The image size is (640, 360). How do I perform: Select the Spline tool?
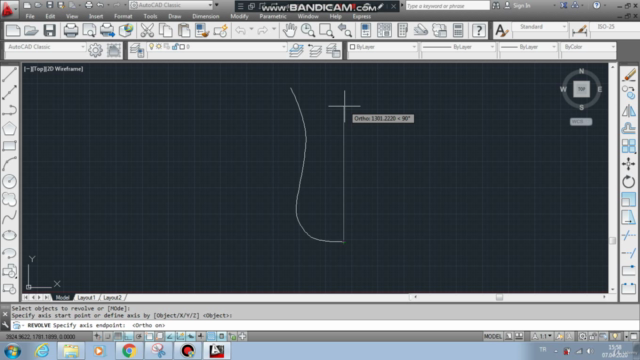(x=9, y=217)
